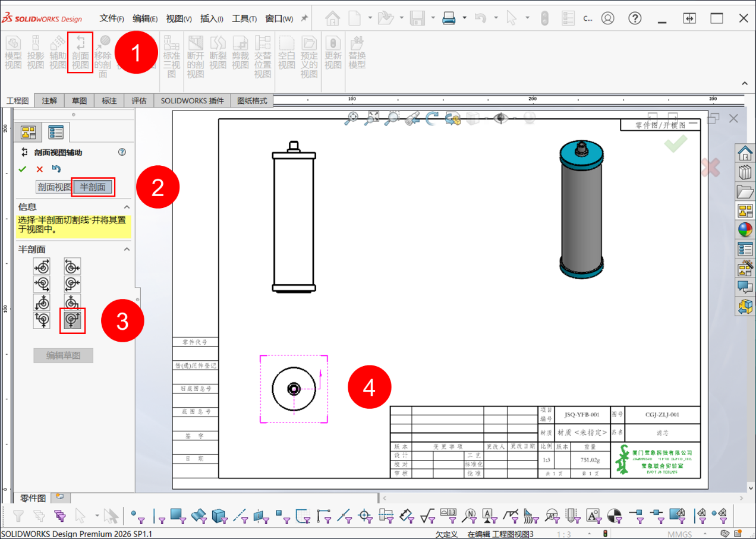Open the 插入 (Insert) menu
Viewport: 756px width, 539px height.
(x=212, y=18)
